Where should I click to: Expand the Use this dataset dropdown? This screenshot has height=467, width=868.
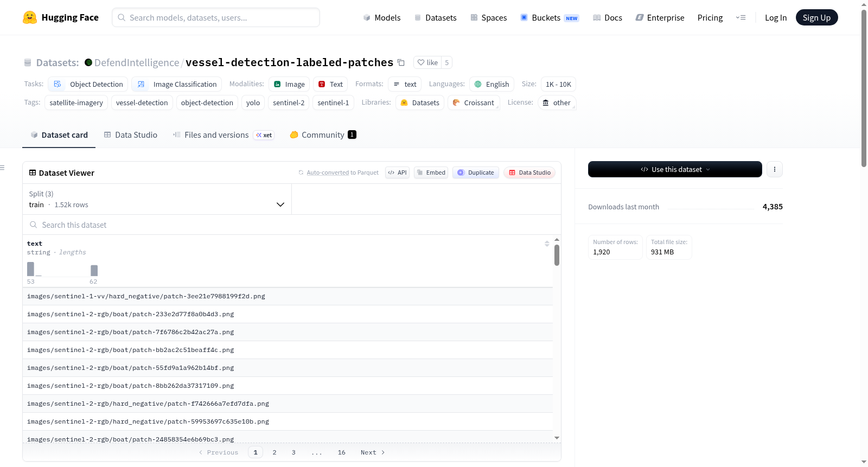tap(675, 169)
